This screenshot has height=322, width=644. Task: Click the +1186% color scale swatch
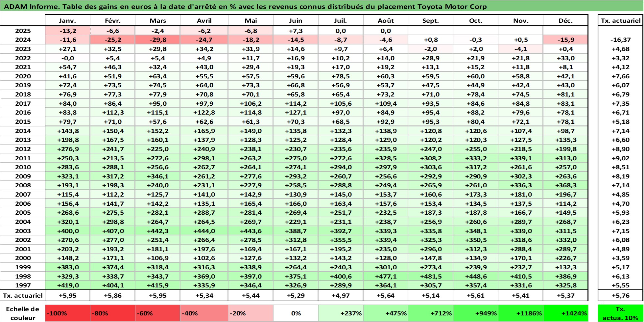[x=521, y=313]
